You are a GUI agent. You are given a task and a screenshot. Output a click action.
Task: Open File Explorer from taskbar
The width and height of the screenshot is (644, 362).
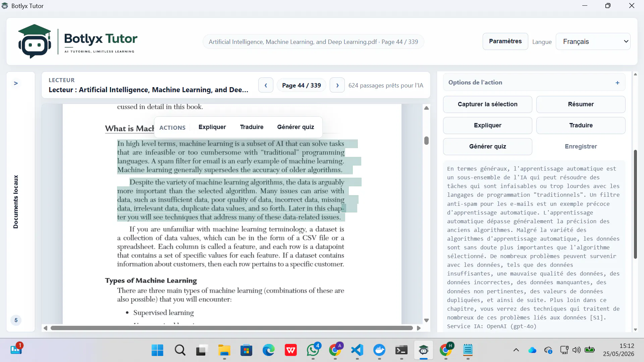coord(224,350)
